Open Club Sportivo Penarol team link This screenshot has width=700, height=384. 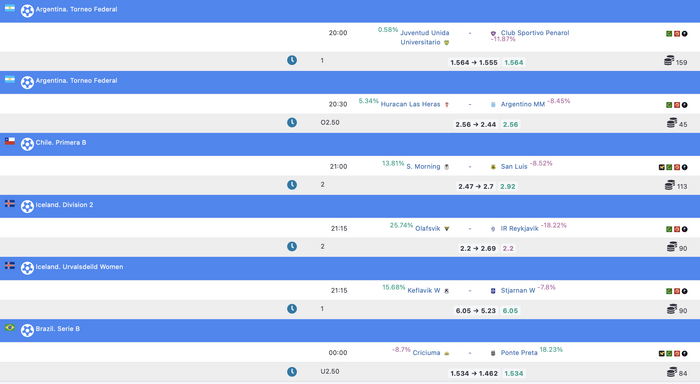pos(535,33)
